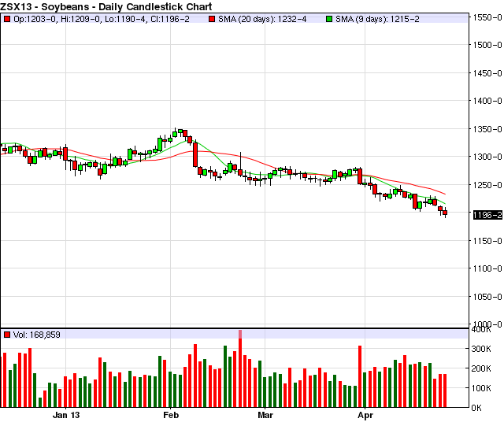Click the 1500-0 price axis label
Viewport: 504px width, 422px height.
[487, 45]
